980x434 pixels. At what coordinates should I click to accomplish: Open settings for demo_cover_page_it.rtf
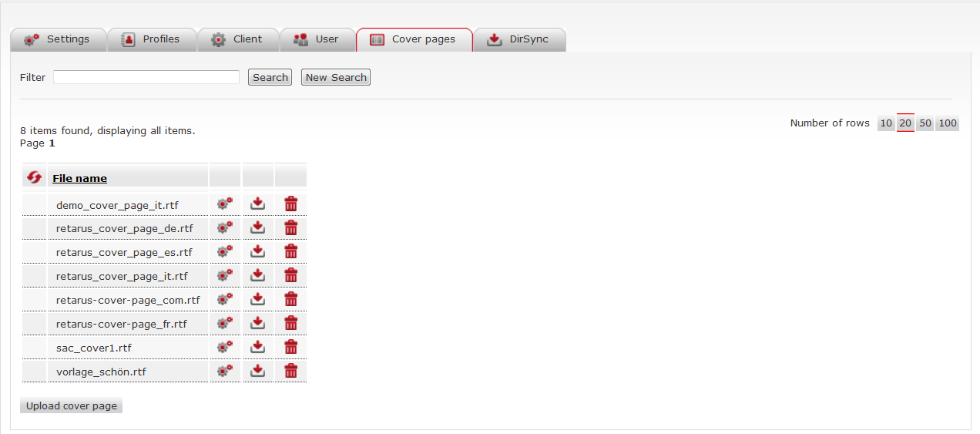[x=225, y=204]
